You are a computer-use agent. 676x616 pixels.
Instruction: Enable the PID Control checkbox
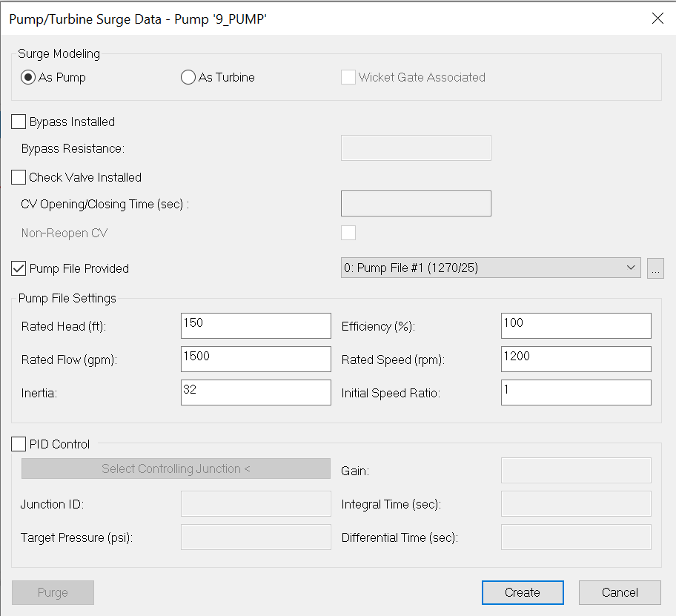pyautogui.click(x=19, y=444)
